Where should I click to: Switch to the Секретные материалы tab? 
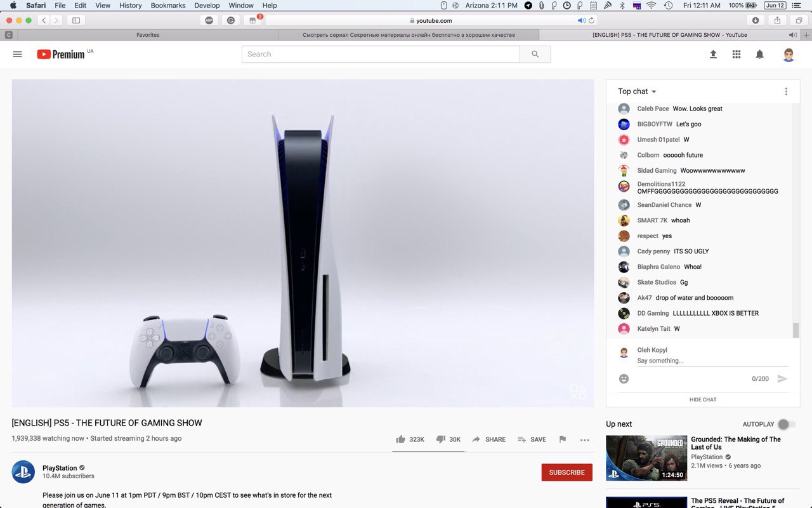[409, 35]
